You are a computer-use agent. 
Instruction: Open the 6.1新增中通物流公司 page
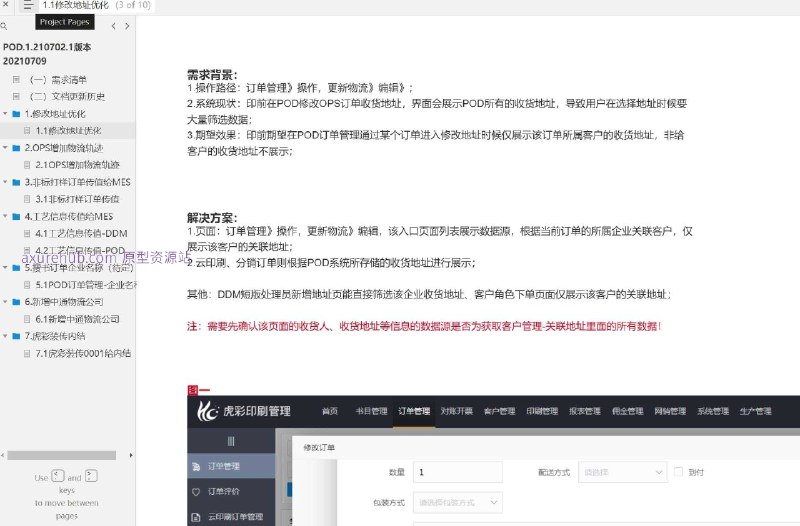pos(78,319)
